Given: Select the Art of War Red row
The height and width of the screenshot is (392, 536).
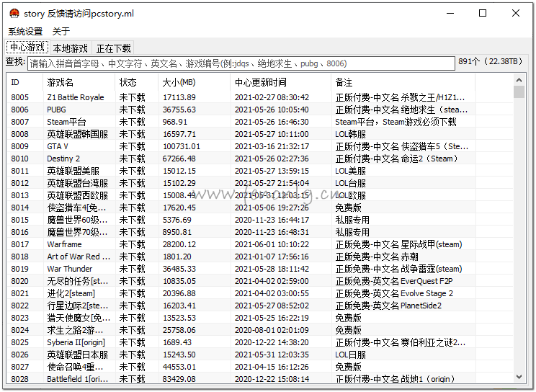Looking at the screenshot, I should coord(260,257).
